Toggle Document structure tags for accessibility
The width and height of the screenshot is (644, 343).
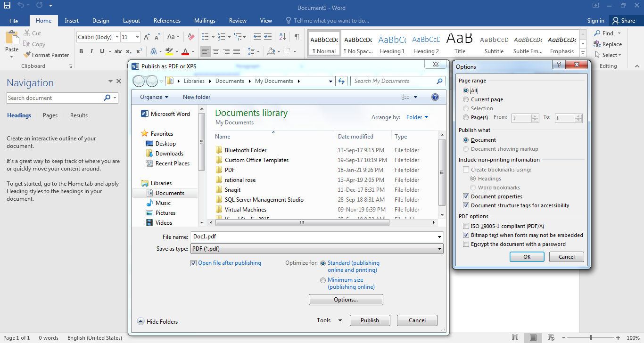point(466,205)
